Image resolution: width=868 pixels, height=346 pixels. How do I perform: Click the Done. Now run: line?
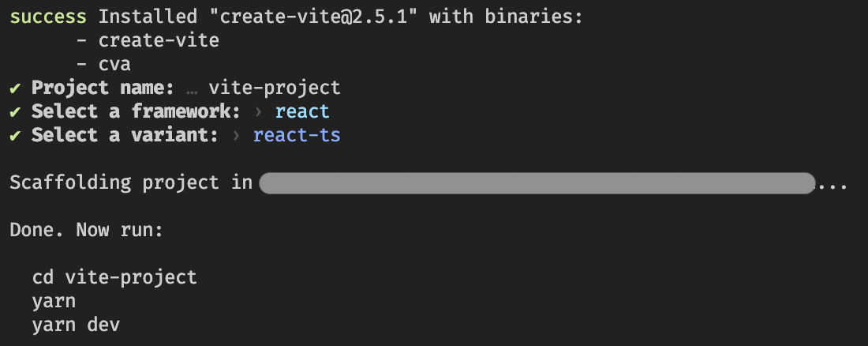point(86,230)
